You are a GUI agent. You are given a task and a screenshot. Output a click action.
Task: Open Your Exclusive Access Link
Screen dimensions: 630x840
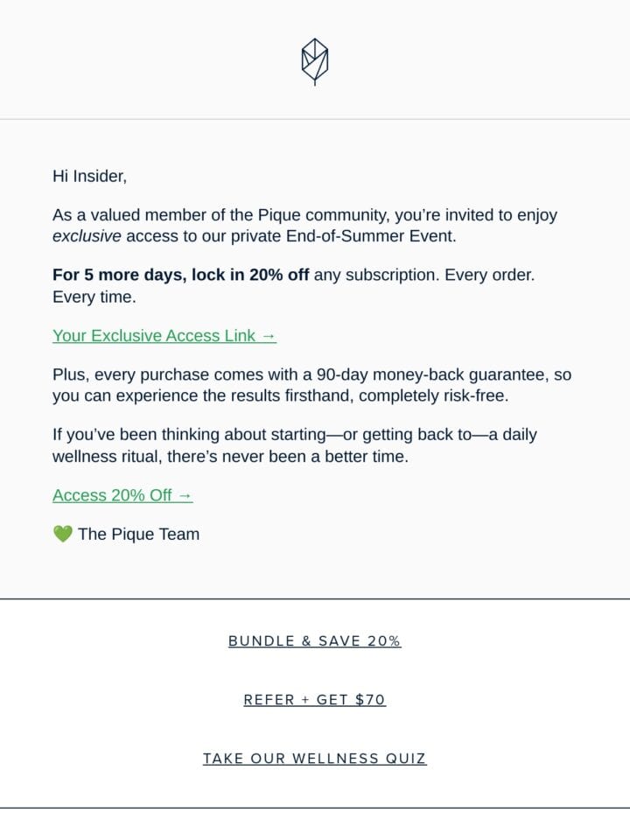pos(164,336)
